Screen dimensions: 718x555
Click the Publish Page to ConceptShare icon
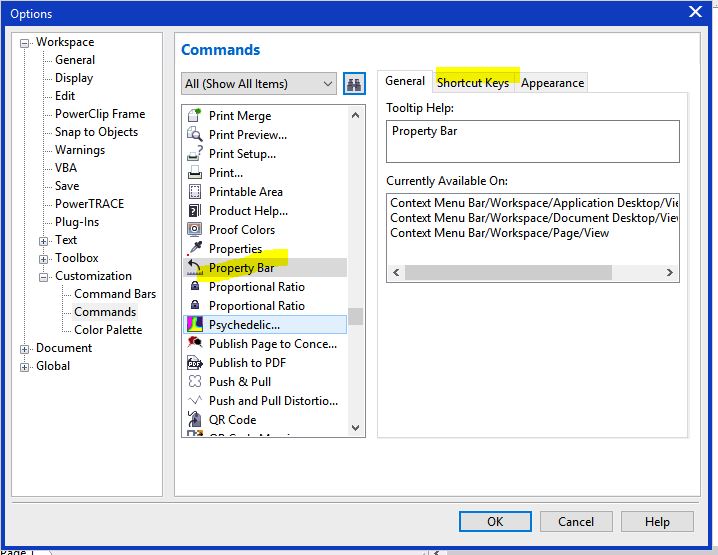[x=195, y=343]
